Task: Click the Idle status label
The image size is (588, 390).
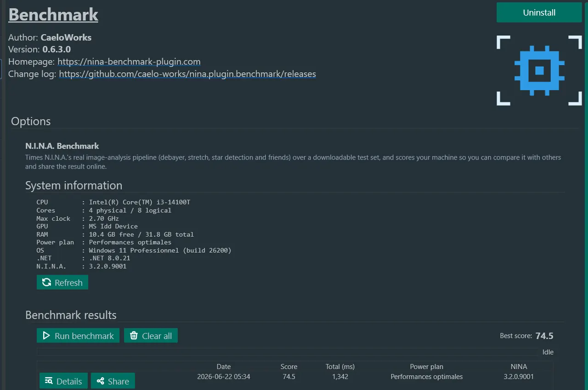Action: click(x=548, y=352)
